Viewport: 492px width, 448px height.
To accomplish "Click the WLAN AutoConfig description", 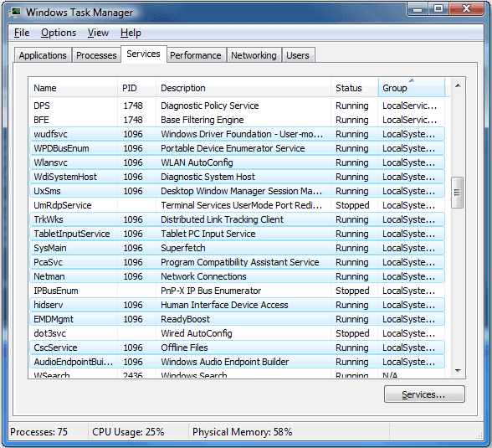I will (197, 162).
